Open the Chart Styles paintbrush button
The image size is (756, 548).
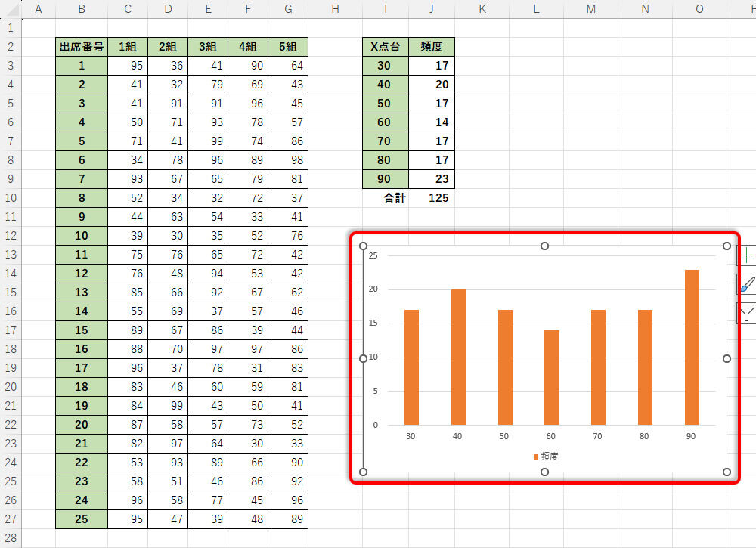[x=747, y=284]
